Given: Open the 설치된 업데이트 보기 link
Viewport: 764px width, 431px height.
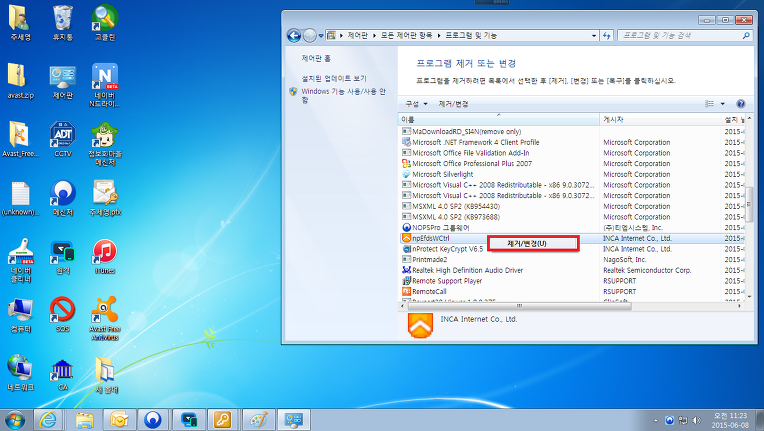Looking at the screenshot, I should (x=334, y=78).
